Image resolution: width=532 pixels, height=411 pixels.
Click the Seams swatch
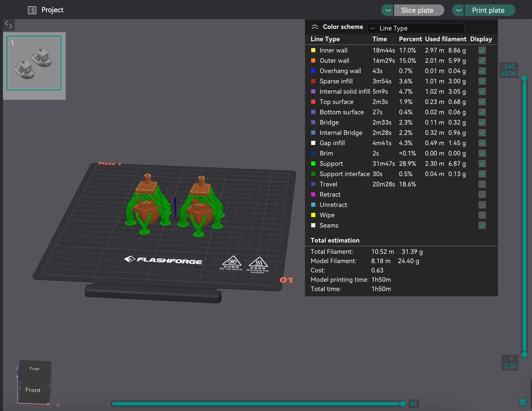[313, 225]
